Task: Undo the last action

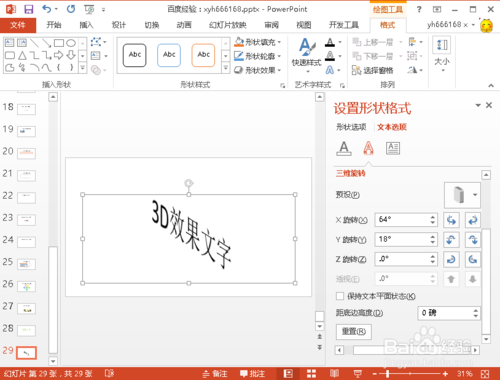Action: (47, 9)
